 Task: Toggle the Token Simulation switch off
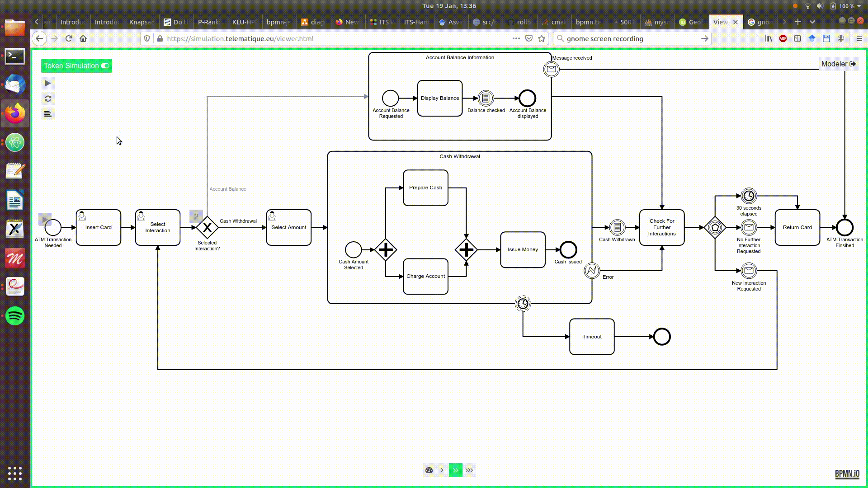click(105, 66)
